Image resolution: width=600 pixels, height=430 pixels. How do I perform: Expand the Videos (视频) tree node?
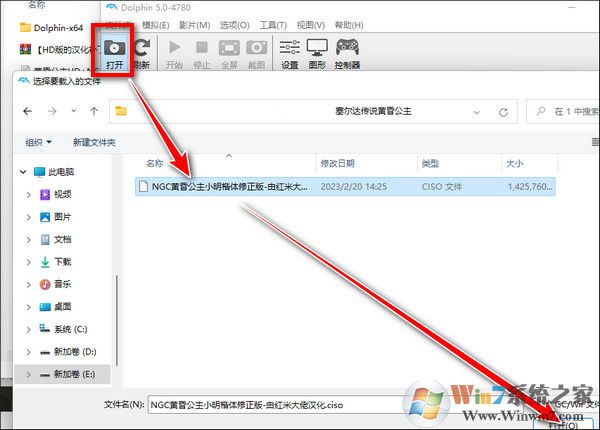pyautogui.click(x=28, y=195)
